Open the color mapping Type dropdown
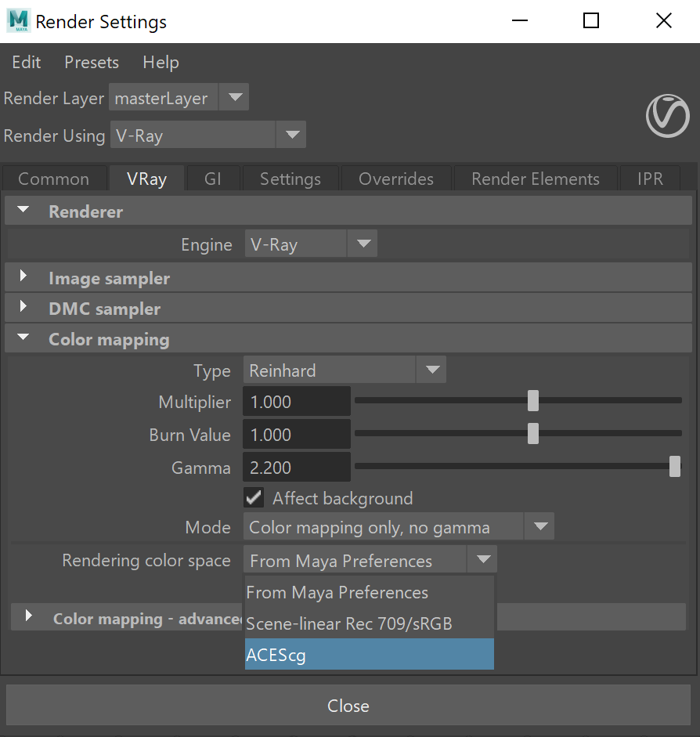Viewport: 700px width, 737px height. tap(345, 370)
